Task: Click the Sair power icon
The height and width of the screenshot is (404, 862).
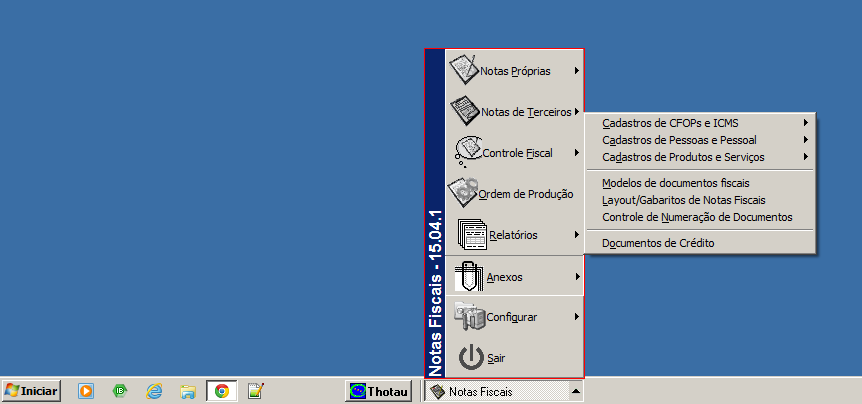Action: [x=470, y=357]
